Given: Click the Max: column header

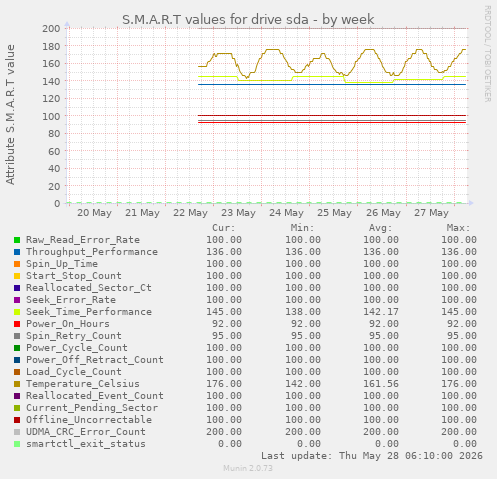Looking at the screenshot, I should point(458,228).
